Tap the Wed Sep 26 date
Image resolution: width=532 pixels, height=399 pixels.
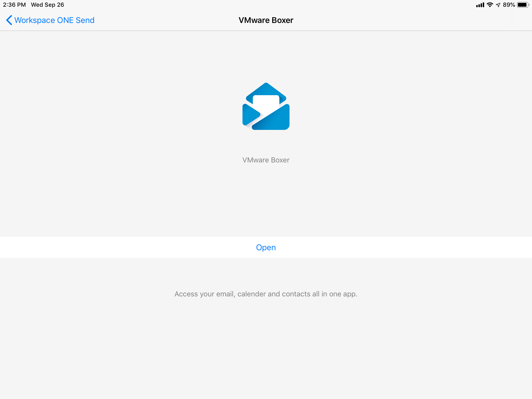click(48, 5)
